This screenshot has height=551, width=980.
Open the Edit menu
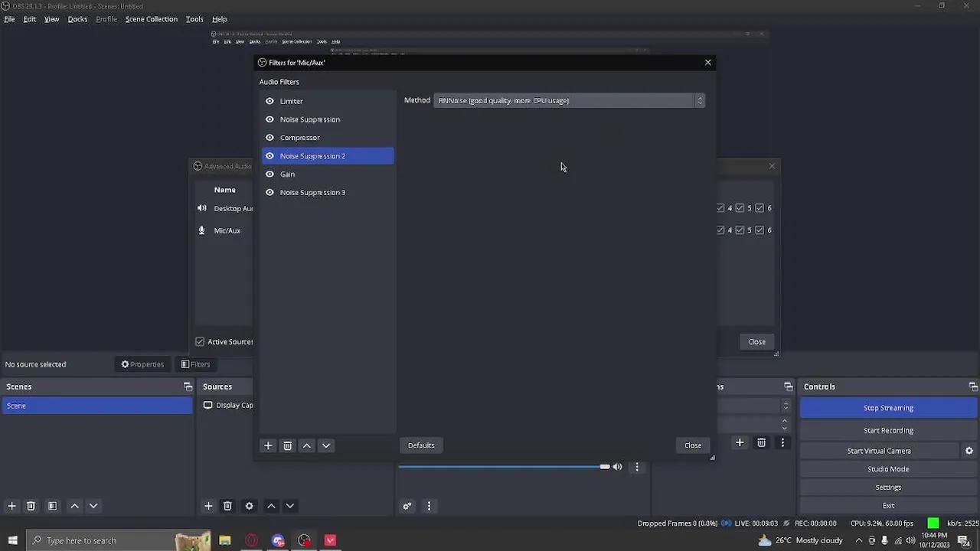coord(30,19)
